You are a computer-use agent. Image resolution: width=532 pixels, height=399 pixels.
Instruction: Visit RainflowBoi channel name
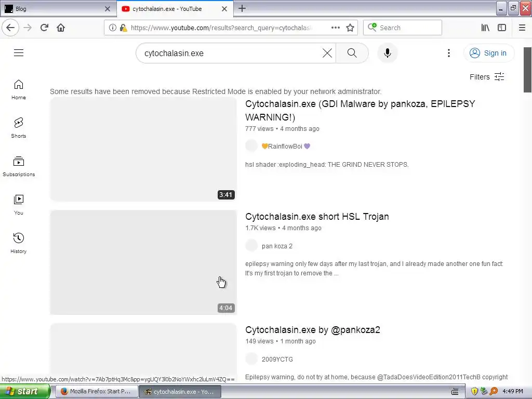pyautogui.click(x=286, y=146)
